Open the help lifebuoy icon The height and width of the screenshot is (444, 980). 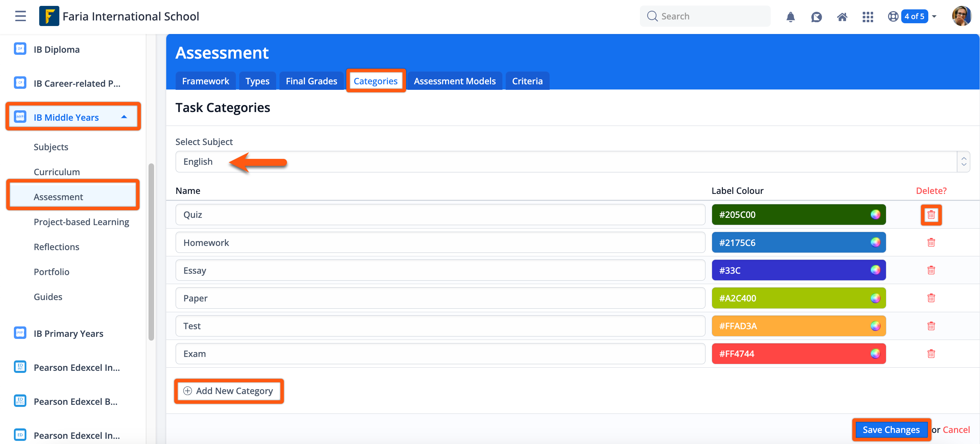(893, 16)
